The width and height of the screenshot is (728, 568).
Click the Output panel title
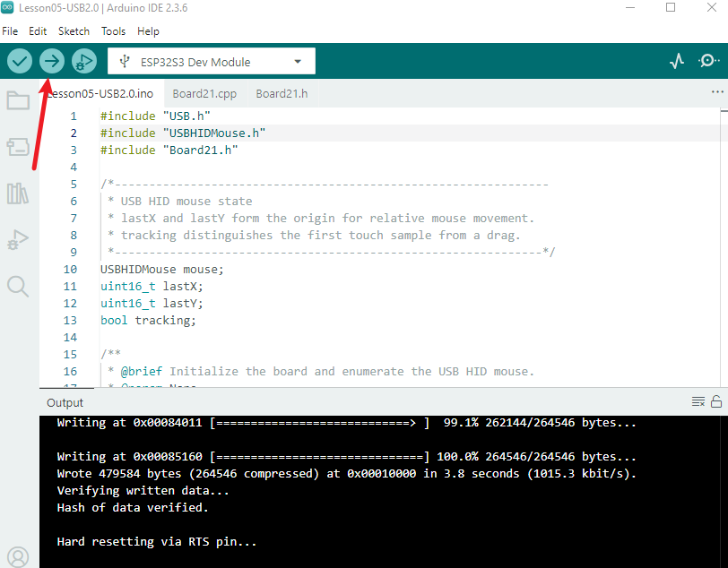point(65,402)
